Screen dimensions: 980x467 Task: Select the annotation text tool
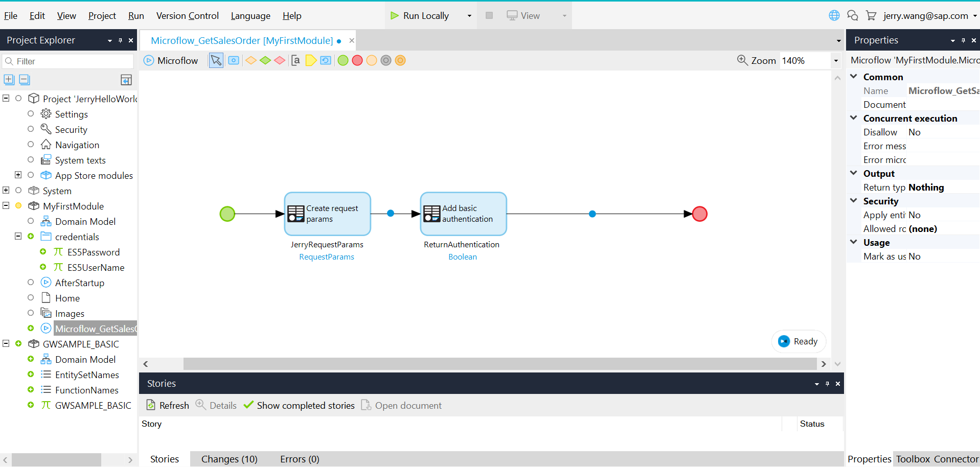coord(295,60)
